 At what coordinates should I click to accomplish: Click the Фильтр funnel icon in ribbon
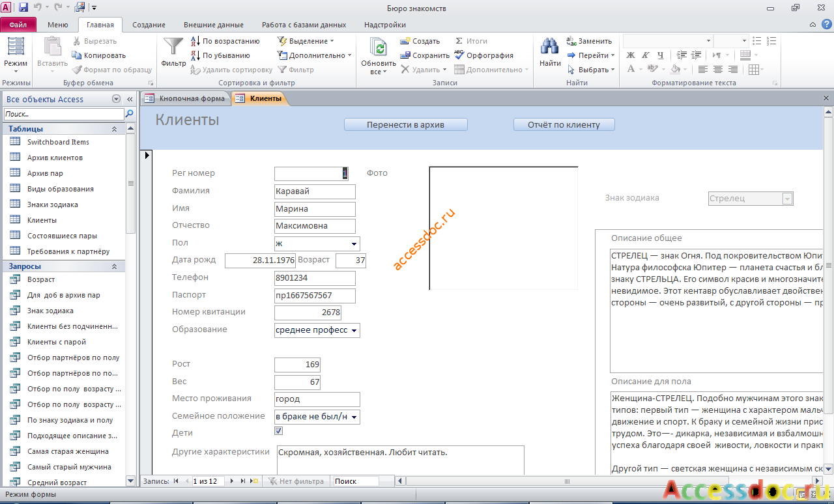pos(173,47)
